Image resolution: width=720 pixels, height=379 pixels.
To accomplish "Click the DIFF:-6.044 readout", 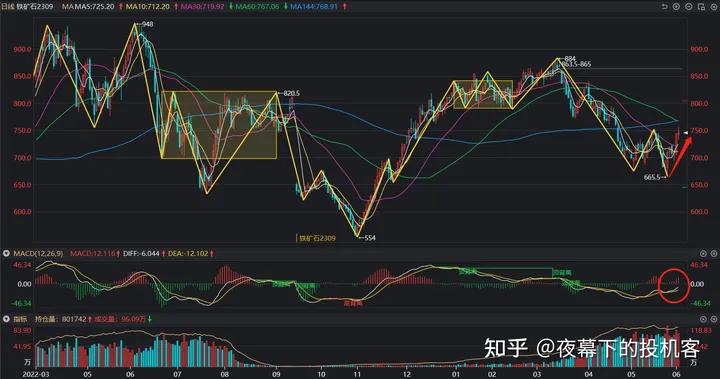I will 141,254.
